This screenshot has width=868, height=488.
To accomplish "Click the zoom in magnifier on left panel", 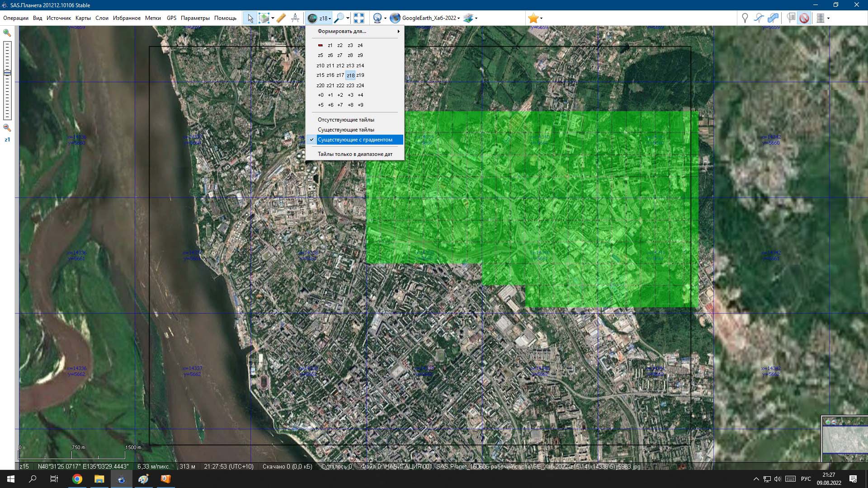I will coord(7,33).
